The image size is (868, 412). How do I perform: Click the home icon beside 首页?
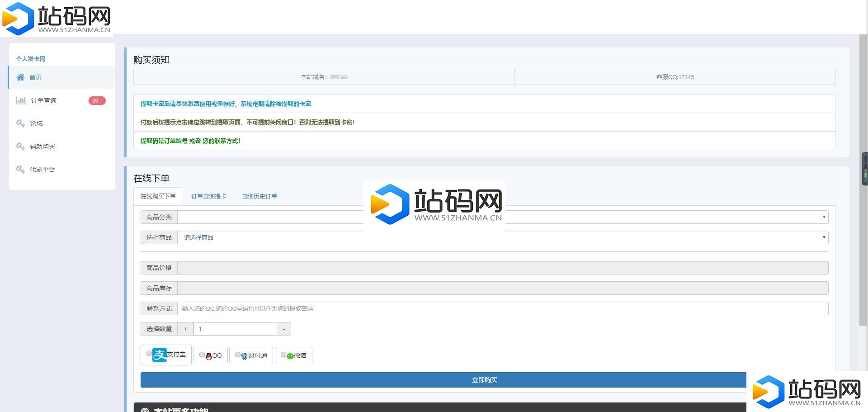pyautogui.click(x=20, y=77)
